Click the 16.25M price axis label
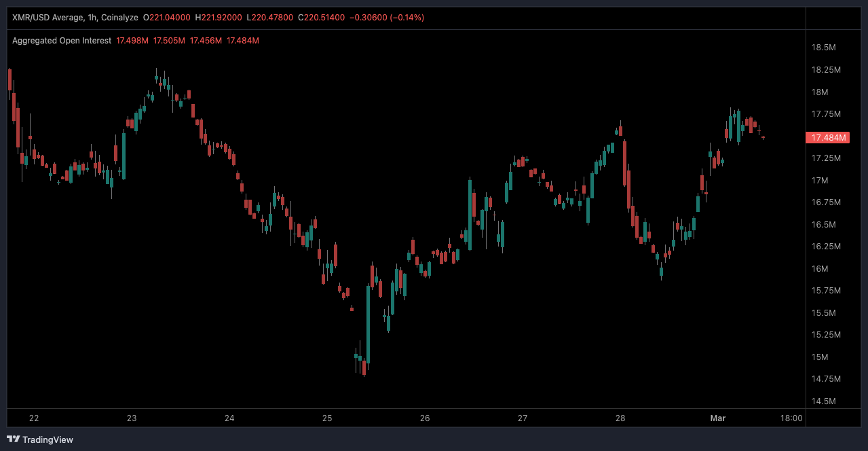 [826, 247]
